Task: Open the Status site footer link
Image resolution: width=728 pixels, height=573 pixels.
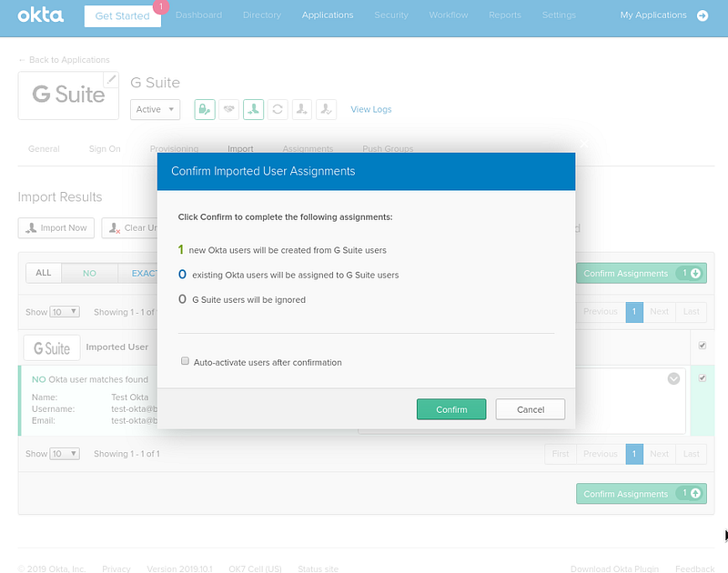Action: tap(318, 568)
